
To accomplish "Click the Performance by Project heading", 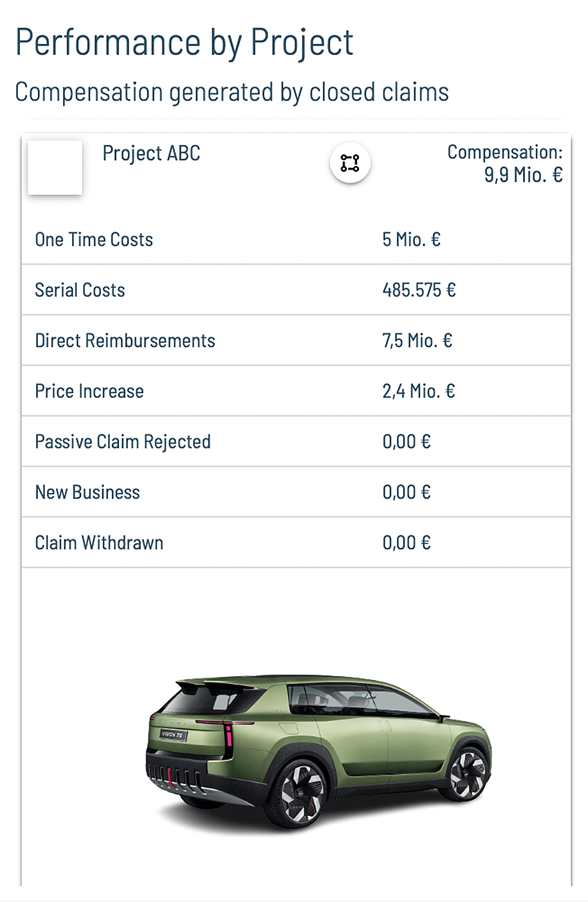I will tap(184, 43).
